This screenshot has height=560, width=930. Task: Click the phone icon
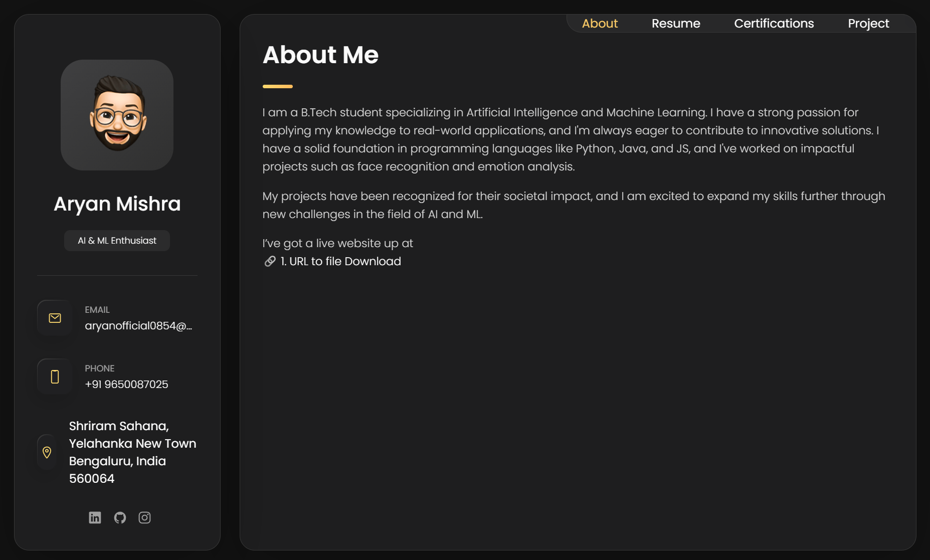pyautogui.click(x=54, y=376)
